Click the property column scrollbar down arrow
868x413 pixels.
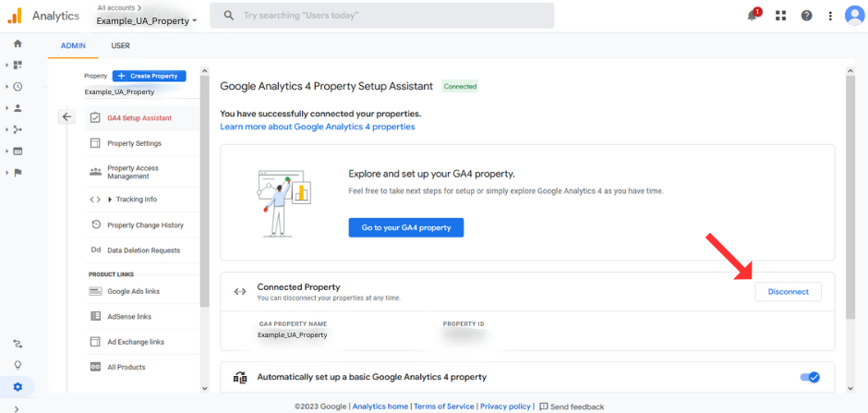205,389
